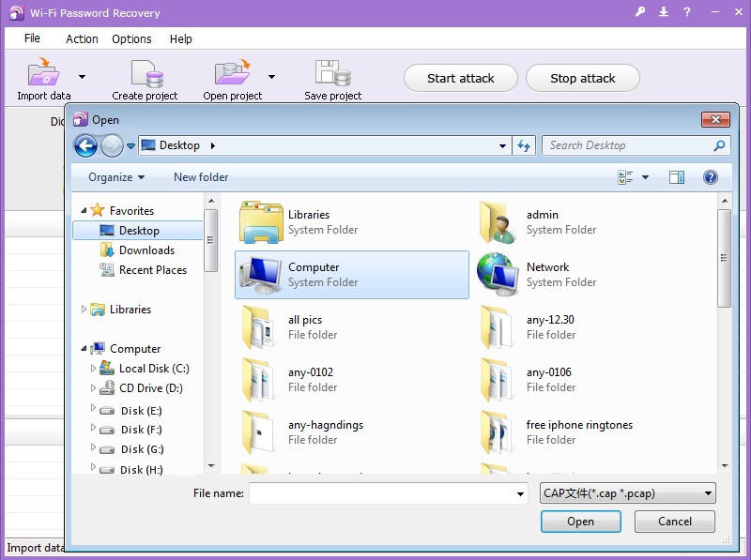Open the Organize menu
This screenshot has width=751, height=560.
[x=116, y=177]
